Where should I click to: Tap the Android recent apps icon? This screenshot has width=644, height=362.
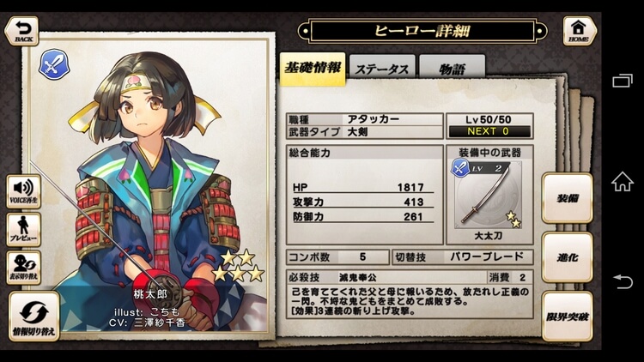(x=623, y=81)
